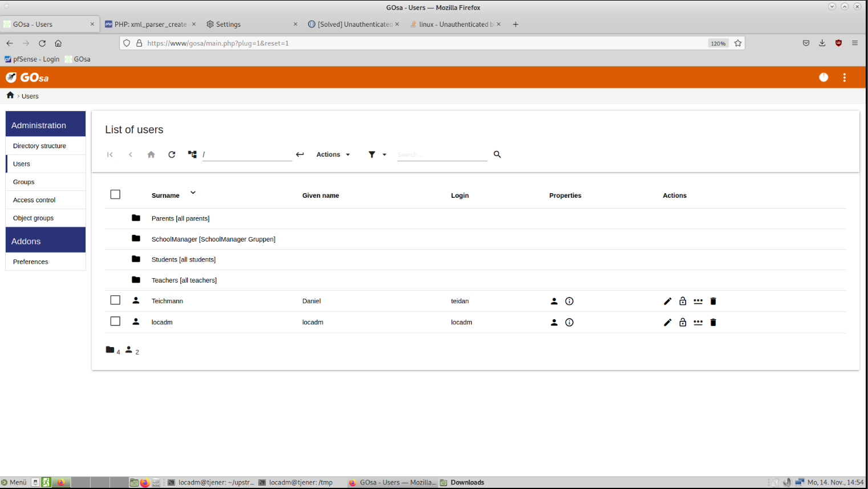Open the Teachers [all teachers] folder link
The image size is (868, 489).
tap(184, 280)
